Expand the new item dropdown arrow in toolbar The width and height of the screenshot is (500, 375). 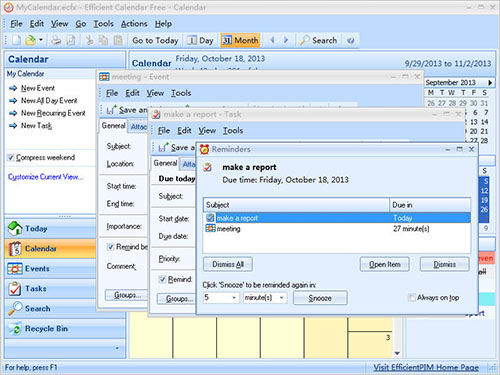(41, 40)
